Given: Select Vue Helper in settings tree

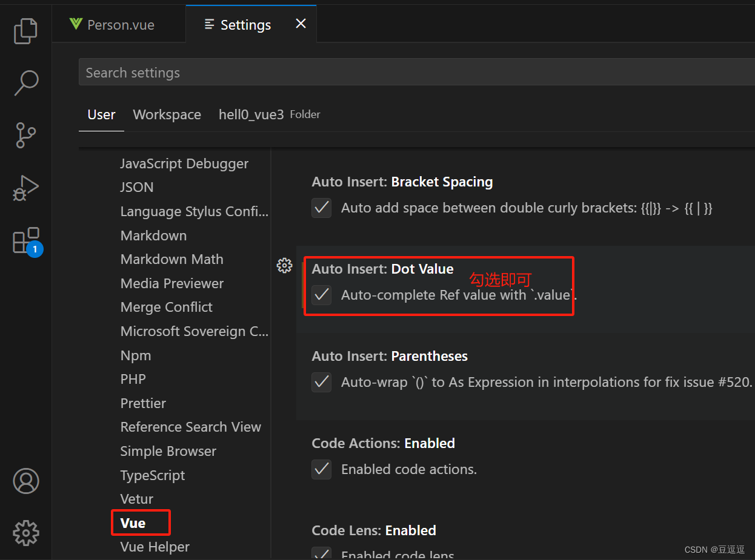Looking at the screenshot, I should click(x=155, y=547).
